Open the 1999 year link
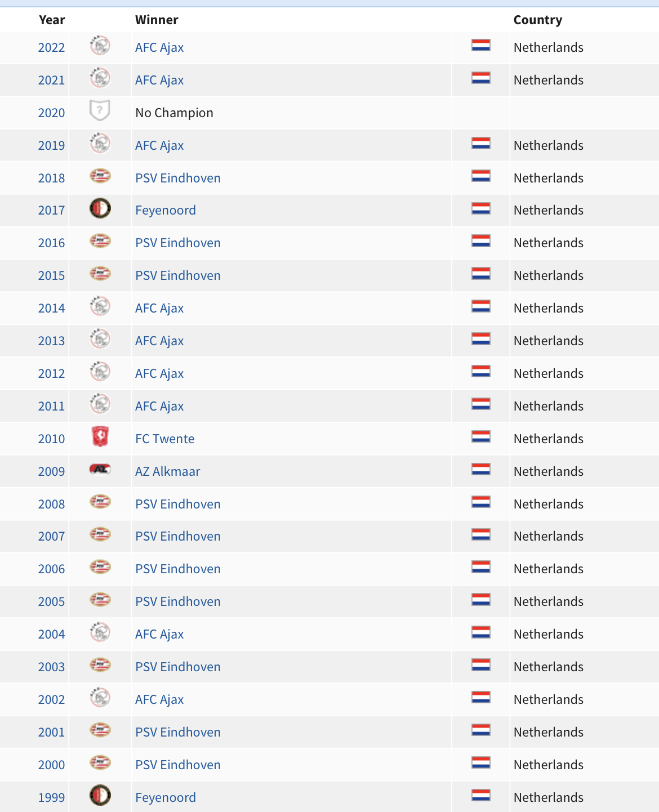The width and height of the screenshot is (659, 812). (51, 797)
